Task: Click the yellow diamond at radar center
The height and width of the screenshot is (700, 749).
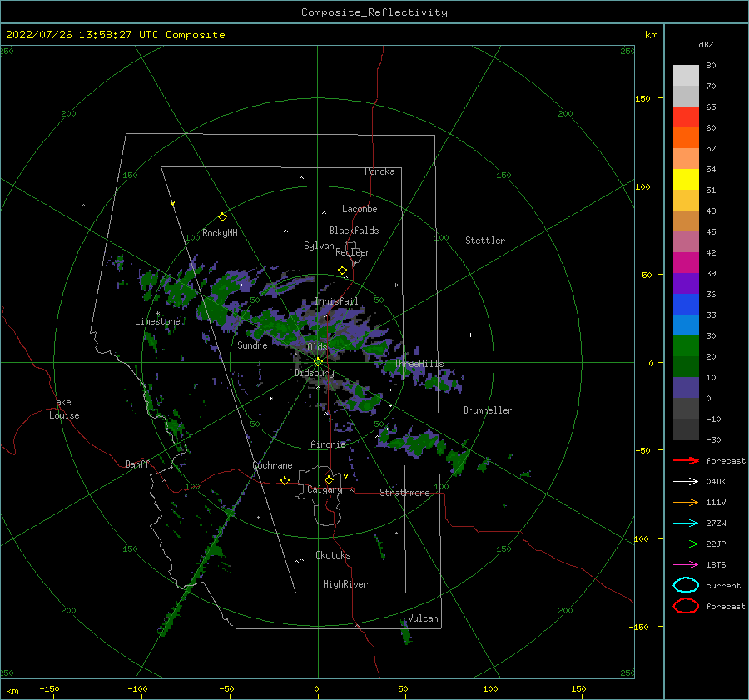Action: (318, 362)
